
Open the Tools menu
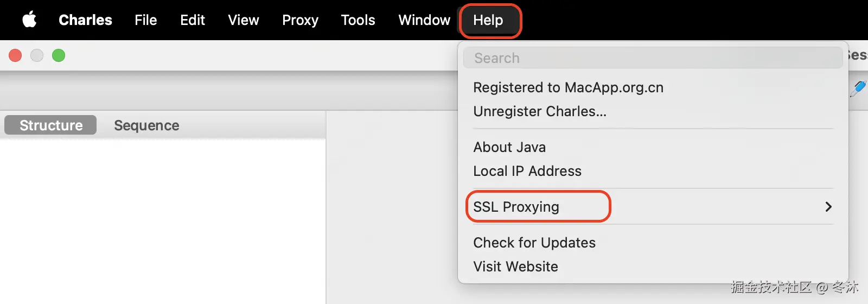click(x=358, y=20)
